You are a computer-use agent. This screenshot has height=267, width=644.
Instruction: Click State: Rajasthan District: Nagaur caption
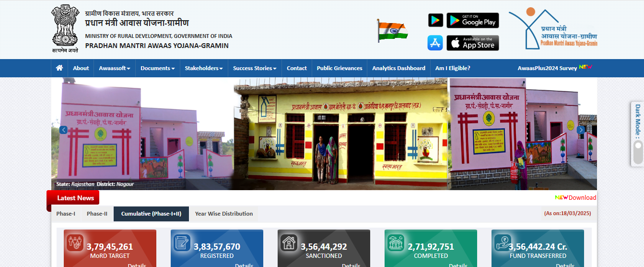point(95,184)
